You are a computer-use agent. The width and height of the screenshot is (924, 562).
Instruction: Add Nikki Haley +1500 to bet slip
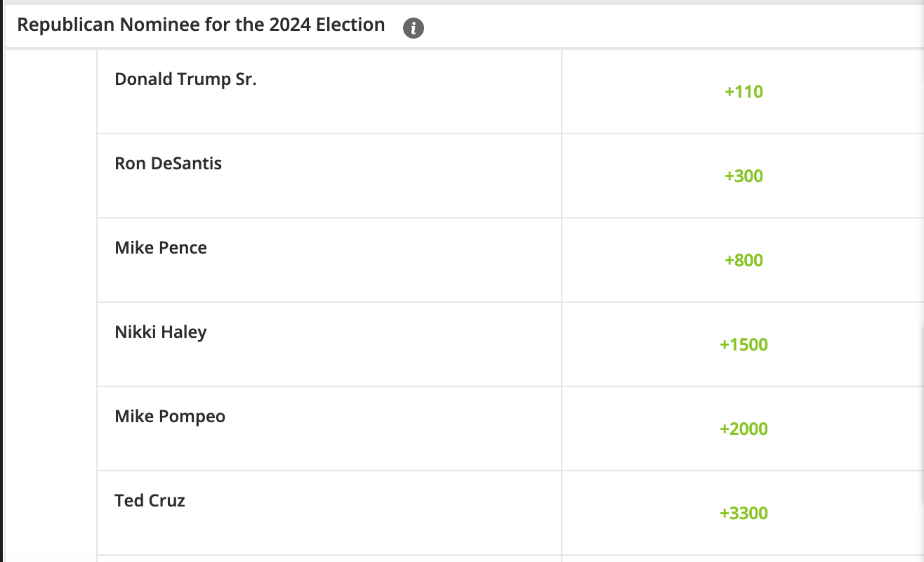[743, 344]
